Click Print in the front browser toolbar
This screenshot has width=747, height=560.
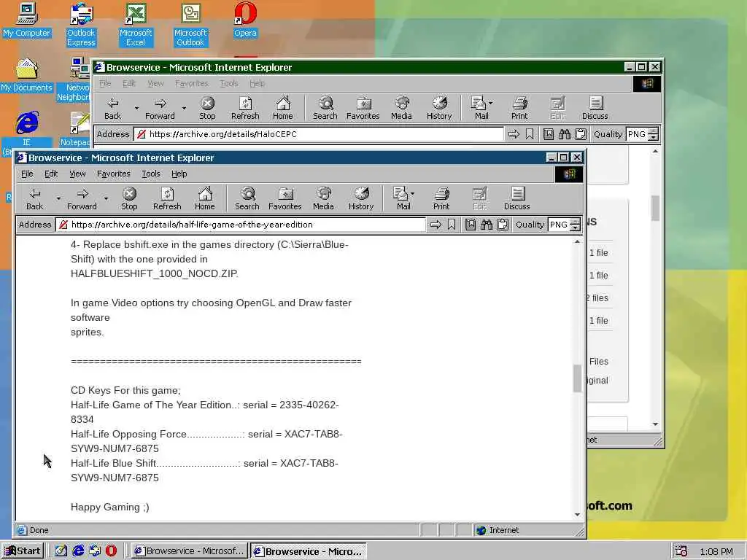point(441,198)
